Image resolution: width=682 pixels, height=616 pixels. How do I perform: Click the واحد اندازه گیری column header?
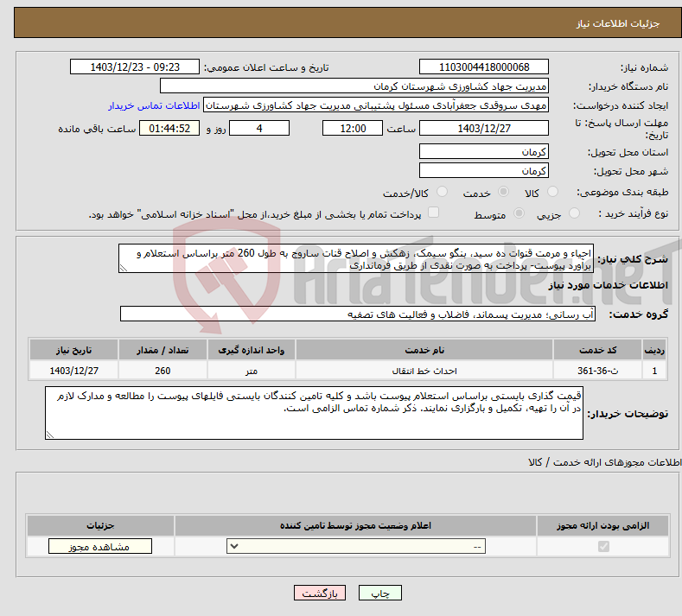coord(252,350)
